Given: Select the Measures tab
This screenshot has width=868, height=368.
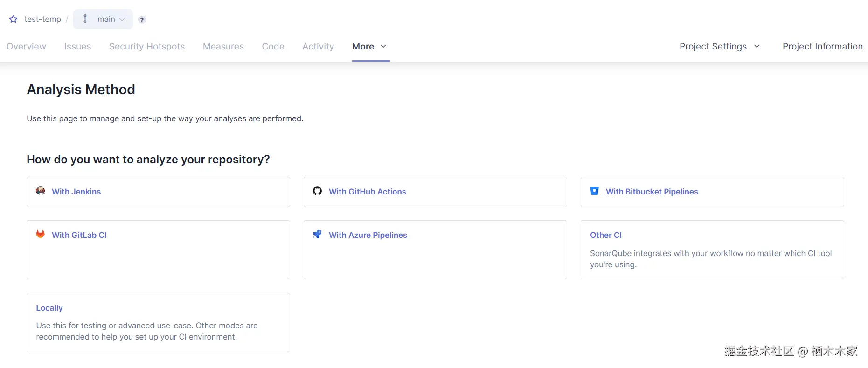Looking at the screenshot, I should 223,46.
